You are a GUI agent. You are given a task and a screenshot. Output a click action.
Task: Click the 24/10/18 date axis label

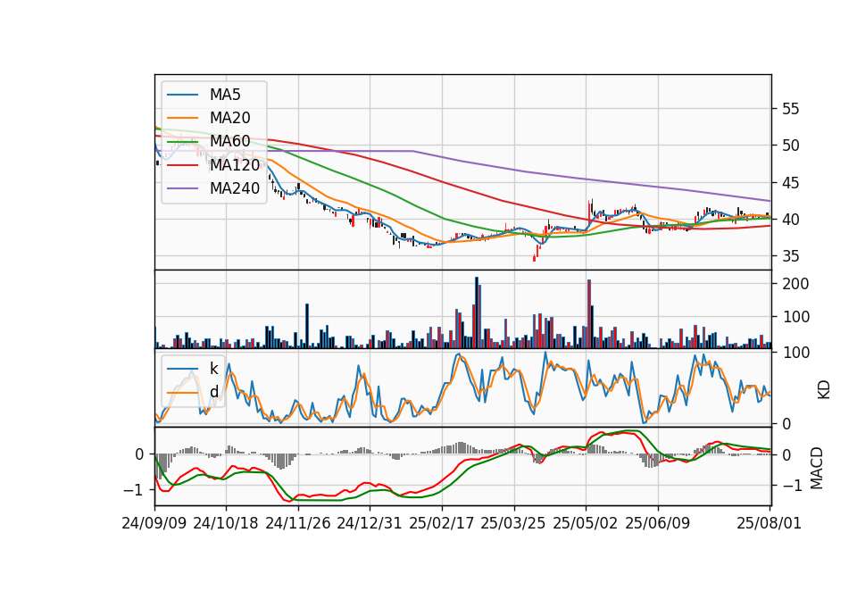click(226, 523)
